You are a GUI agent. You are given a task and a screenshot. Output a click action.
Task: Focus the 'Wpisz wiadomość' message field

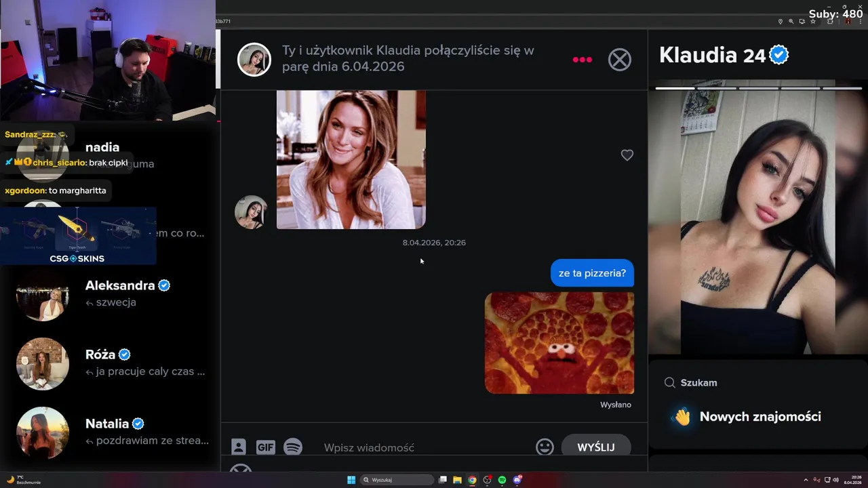[x=426, y=447]
